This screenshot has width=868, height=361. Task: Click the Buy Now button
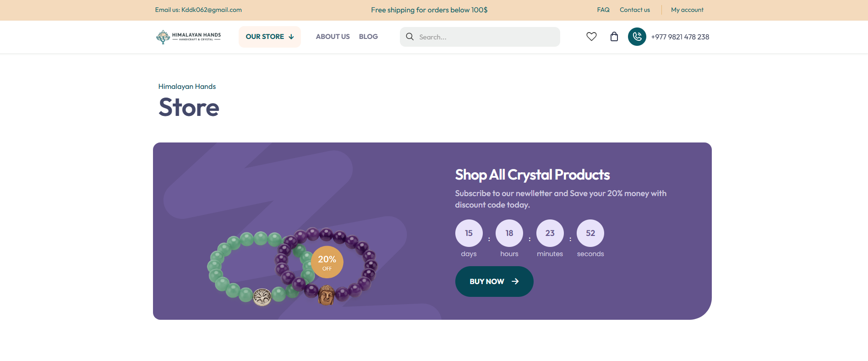pos(494,281)
